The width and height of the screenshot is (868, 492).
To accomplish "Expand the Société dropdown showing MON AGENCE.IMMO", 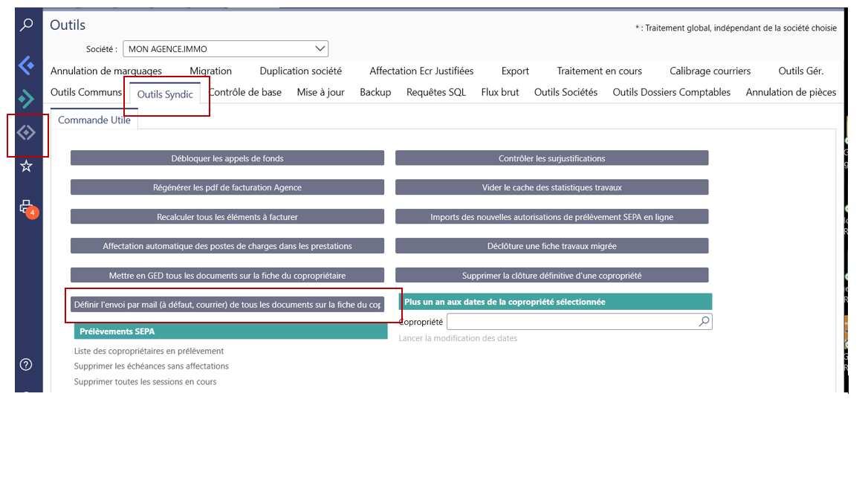I will pos(320,49).
